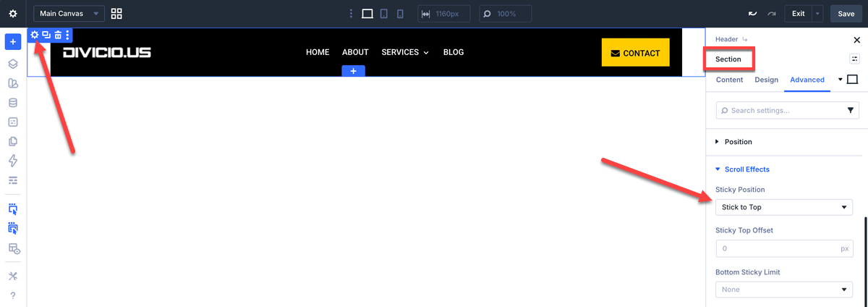Click the ABOUT menu item

(x=355, y=52)
